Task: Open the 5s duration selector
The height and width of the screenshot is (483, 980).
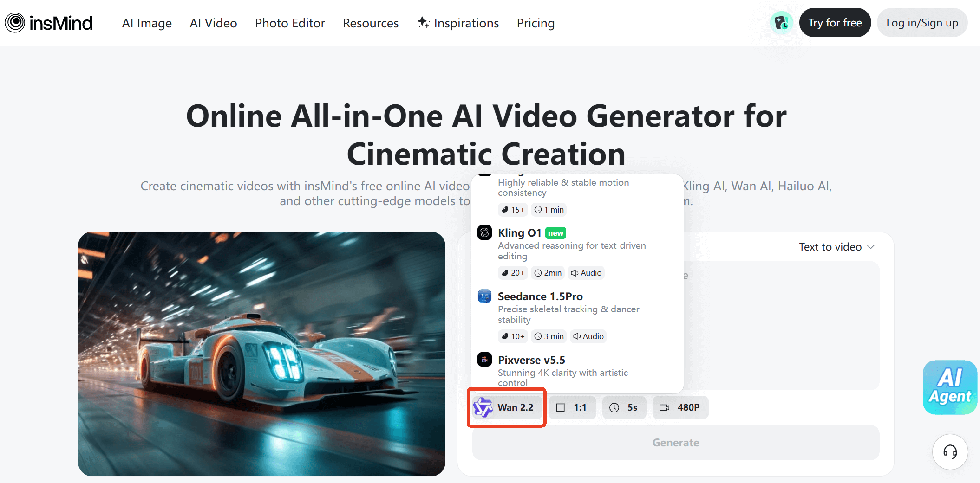Action: 624,407
